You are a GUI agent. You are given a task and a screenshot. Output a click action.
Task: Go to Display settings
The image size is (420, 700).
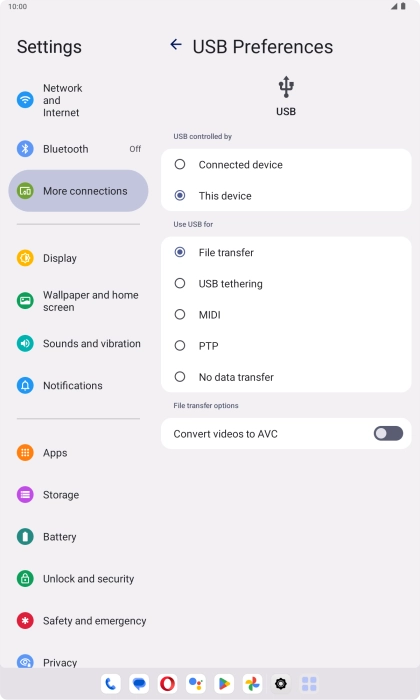79,258
